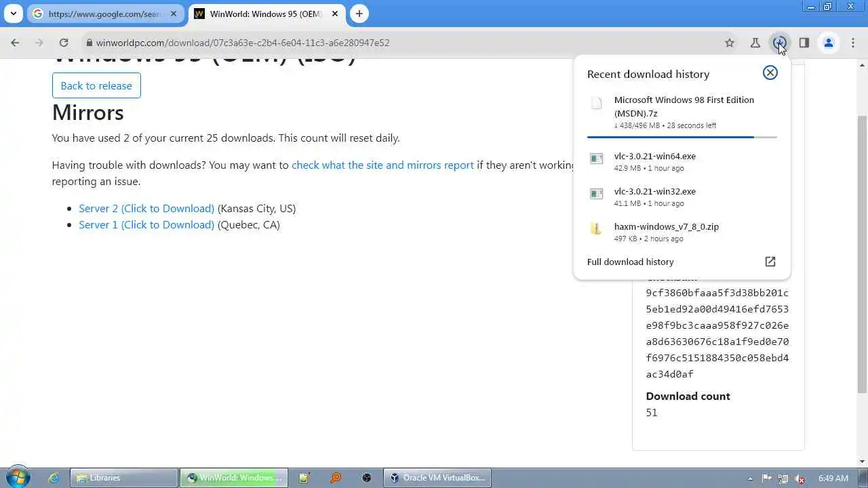868x488 pixels.
Task: Open a new browser tab
Action: click(359, 14)
